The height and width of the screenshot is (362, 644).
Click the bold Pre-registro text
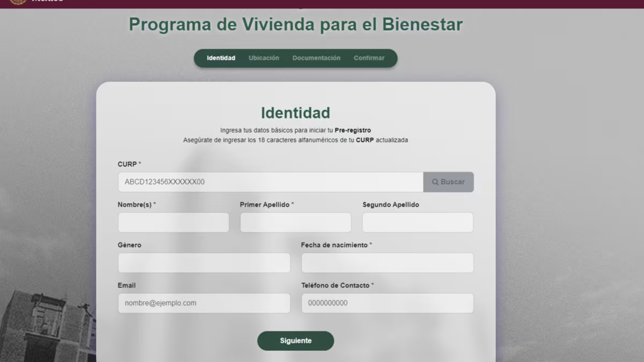point(353,130)
